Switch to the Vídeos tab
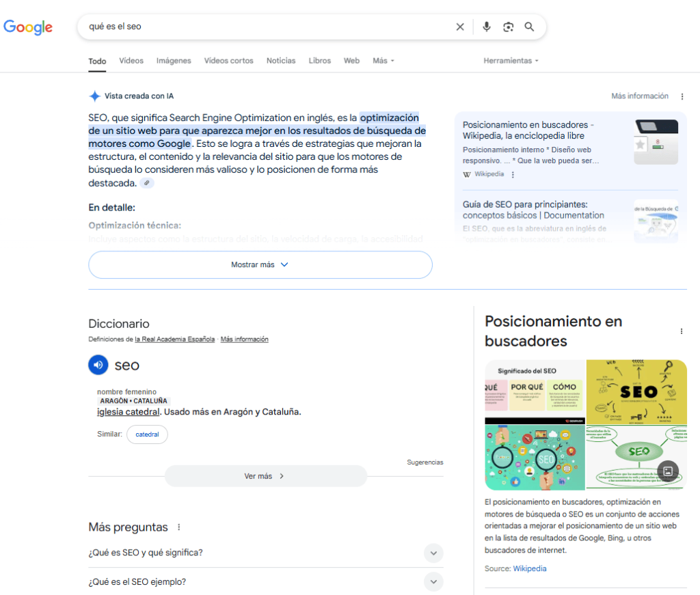 tap(131, 61)
